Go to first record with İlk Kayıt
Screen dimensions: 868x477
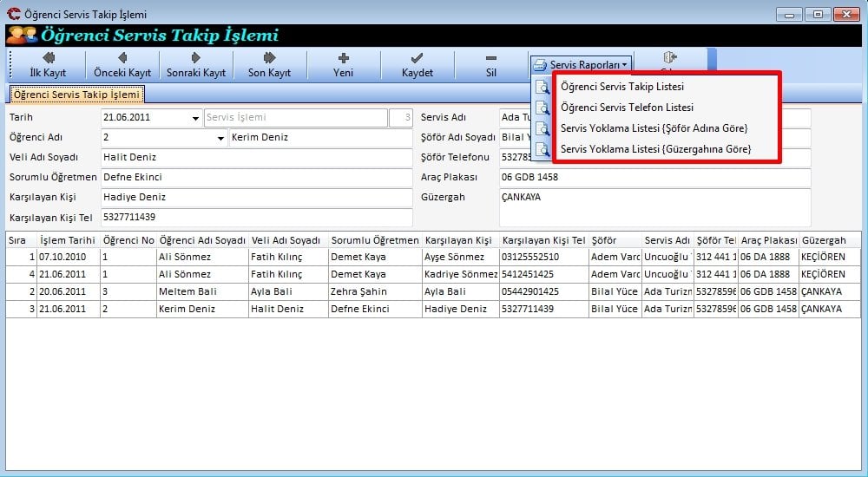tap(48, 65)
